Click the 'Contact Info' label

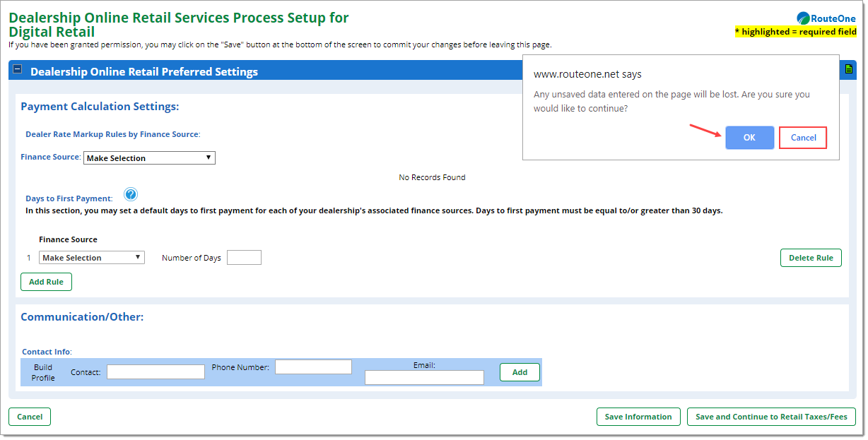point(46,352)
